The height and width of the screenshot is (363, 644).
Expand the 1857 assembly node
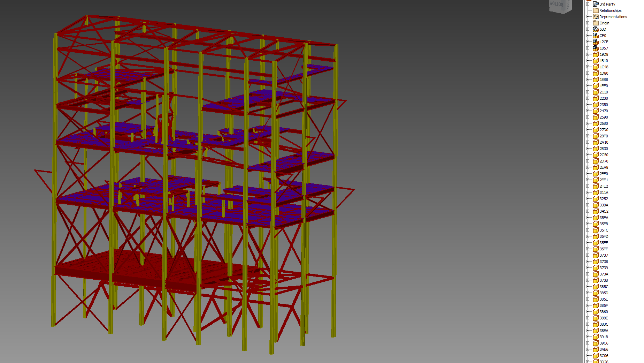(x=588, y=48)
